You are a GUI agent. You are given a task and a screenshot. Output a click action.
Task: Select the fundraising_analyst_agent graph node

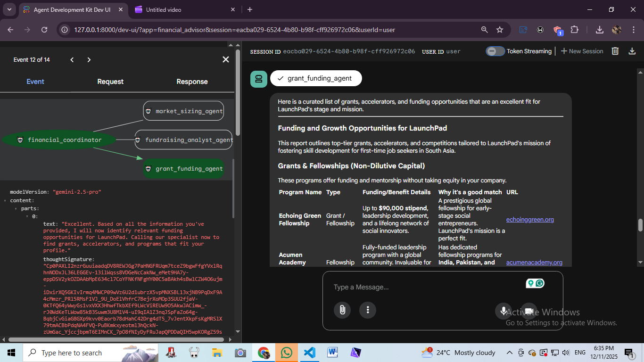click(184, 140)
